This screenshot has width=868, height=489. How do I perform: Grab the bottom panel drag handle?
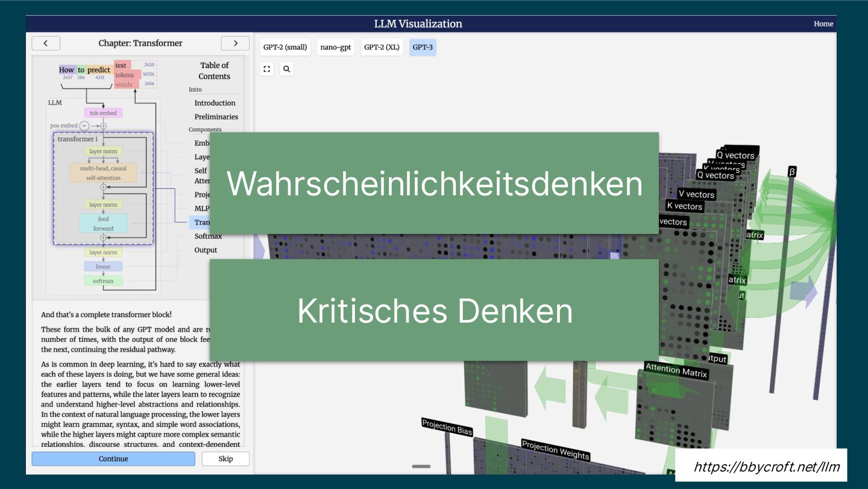pos(421,466)
